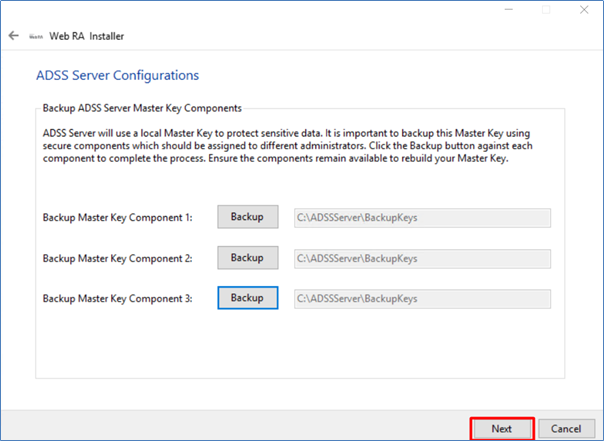Back up Master Key Component 1
This screenshot has height=441, width=604.
[248, 217]
